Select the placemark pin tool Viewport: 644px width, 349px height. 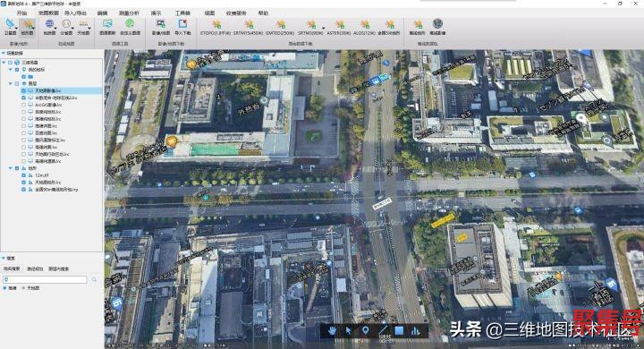(365, 331)
